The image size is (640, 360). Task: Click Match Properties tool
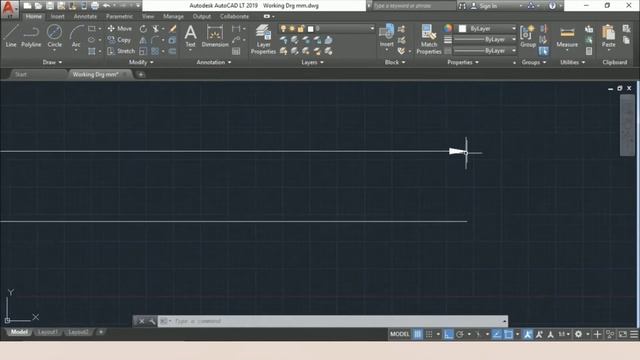tap(429, 39)
